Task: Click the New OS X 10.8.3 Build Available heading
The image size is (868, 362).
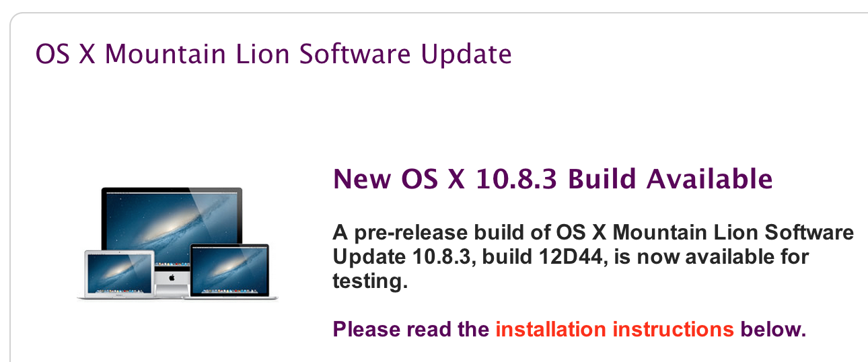Action: pyautogui.click(x=553, y=179)
